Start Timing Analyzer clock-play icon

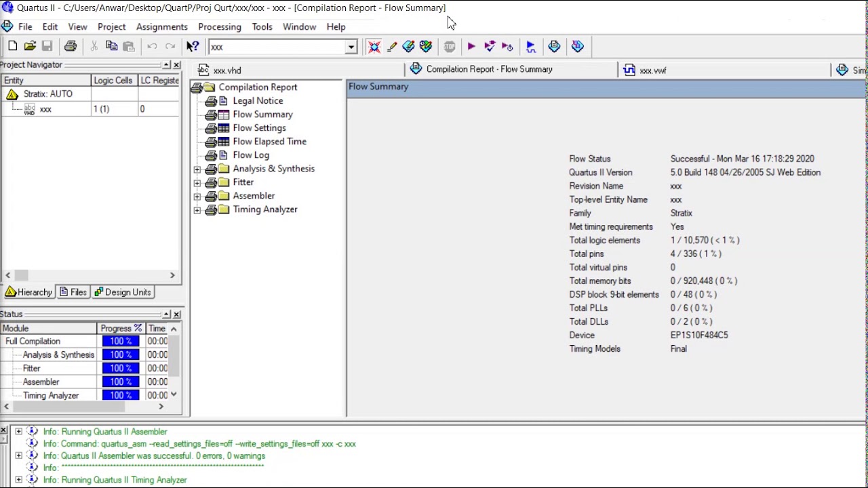507,46
